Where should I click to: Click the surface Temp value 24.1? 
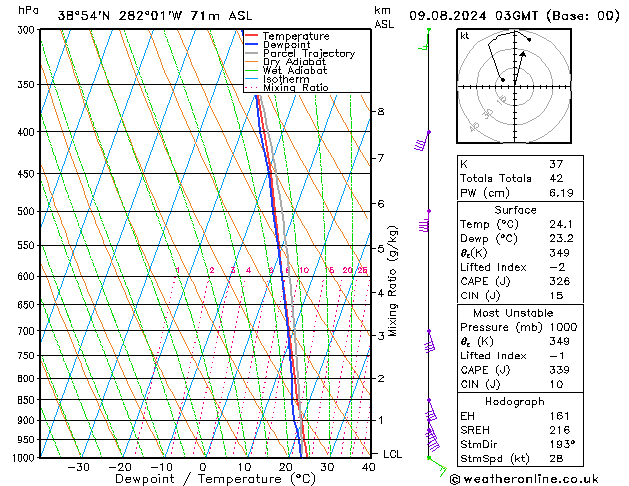[x=561, y=224]
